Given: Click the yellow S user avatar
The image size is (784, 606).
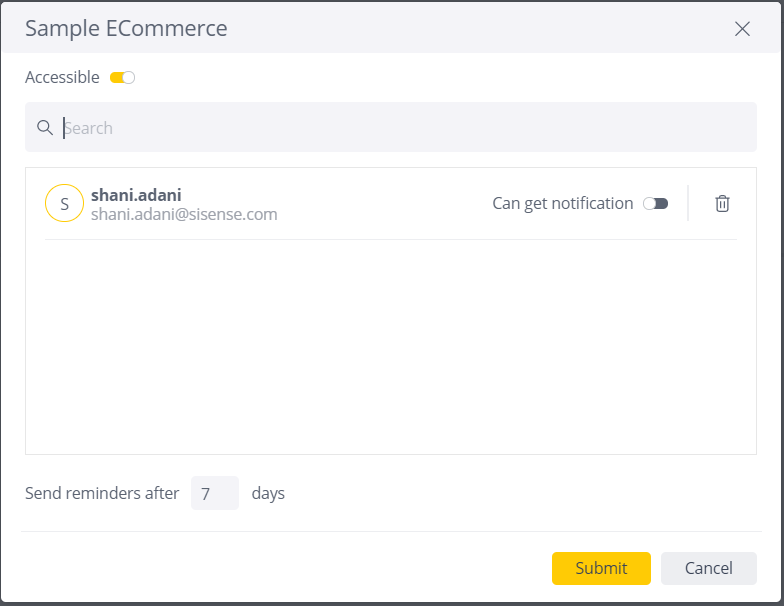Looking at the screenshot, I should 64,203.
